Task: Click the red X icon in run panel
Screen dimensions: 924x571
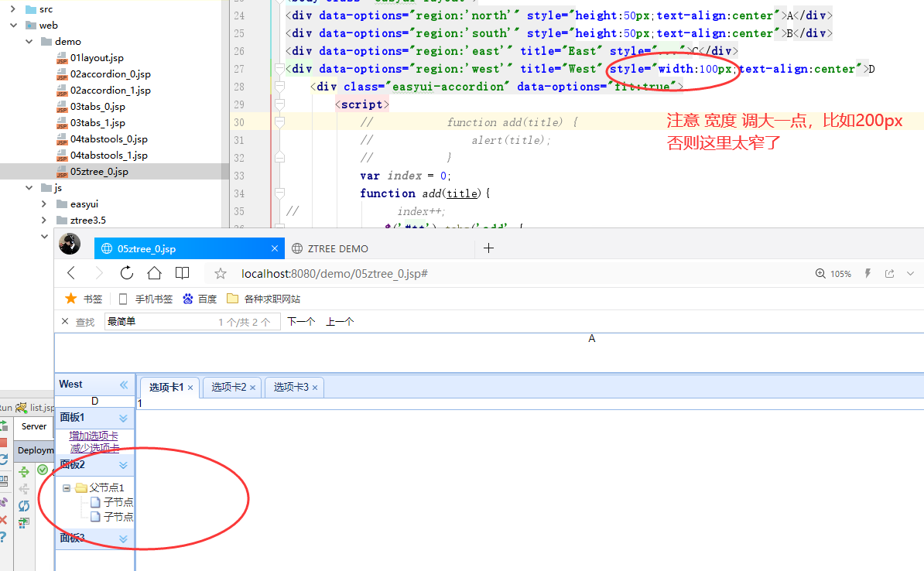Action: tap(3, 520)
